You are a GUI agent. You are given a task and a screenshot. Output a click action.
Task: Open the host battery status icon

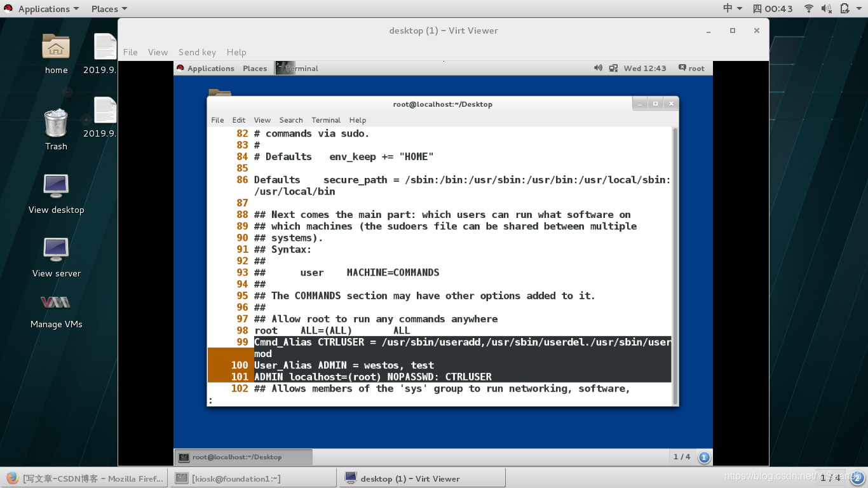pyautogui.click(x=844, y=9)
